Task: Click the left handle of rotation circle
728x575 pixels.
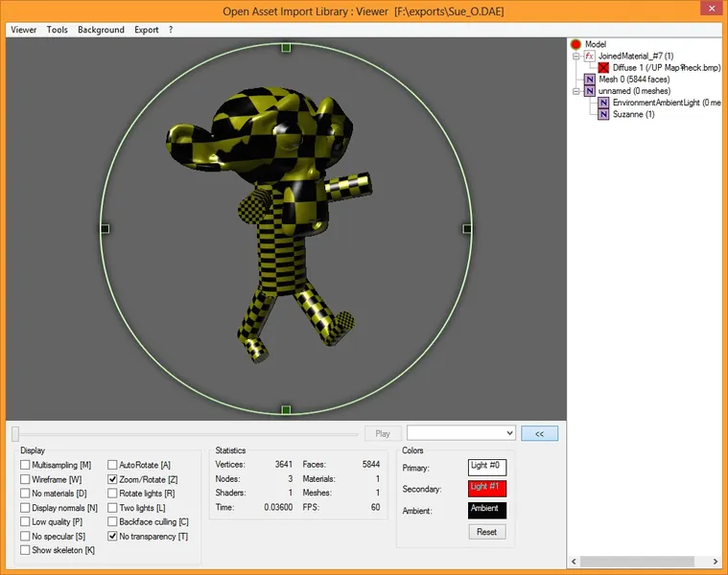Action: click(x=105, y=229)
